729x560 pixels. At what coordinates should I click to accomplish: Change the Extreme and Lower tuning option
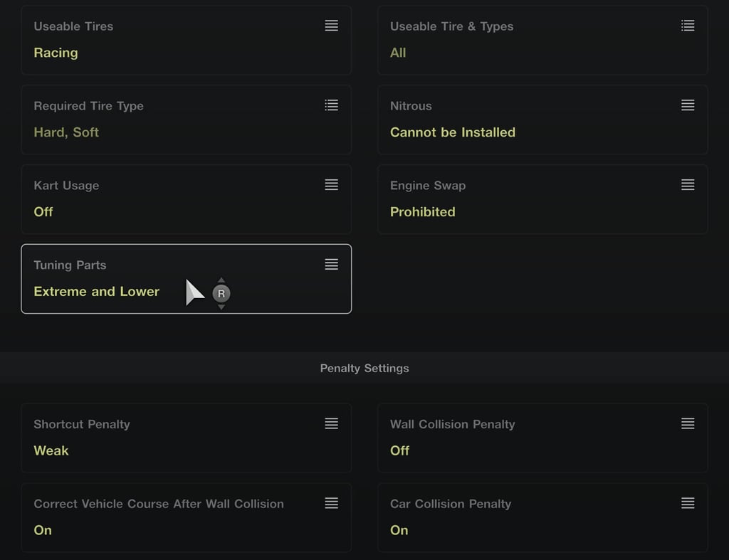click(x=96, y=292)
